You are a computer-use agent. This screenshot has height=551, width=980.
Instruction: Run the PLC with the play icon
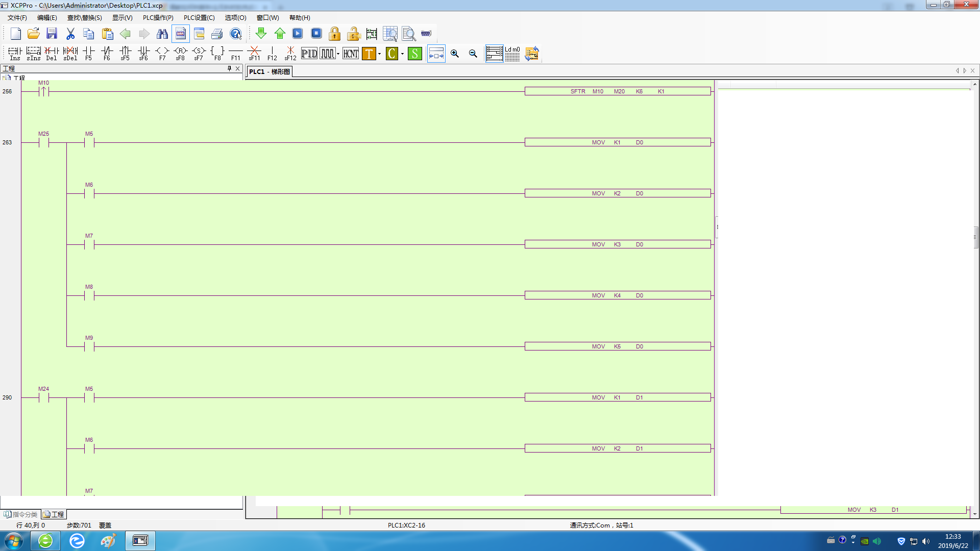coord(298,34)
